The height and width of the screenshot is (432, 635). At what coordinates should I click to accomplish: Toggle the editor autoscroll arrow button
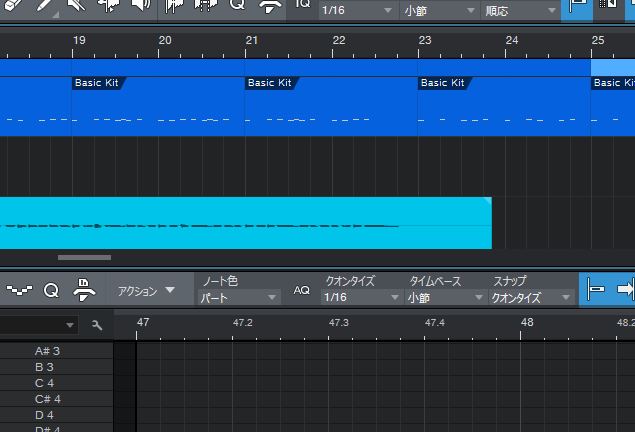tap(624, 289)
